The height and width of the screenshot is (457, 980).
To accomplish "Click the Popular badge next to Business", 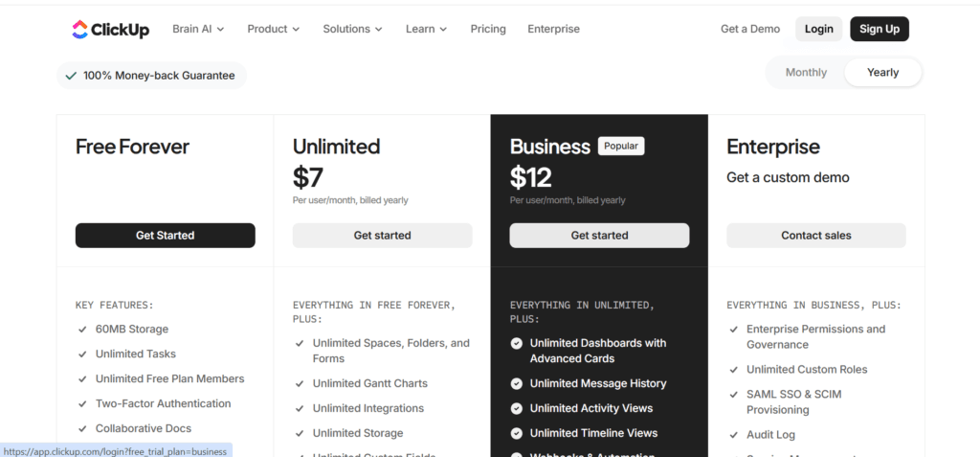I will click(x=621, y=146).
